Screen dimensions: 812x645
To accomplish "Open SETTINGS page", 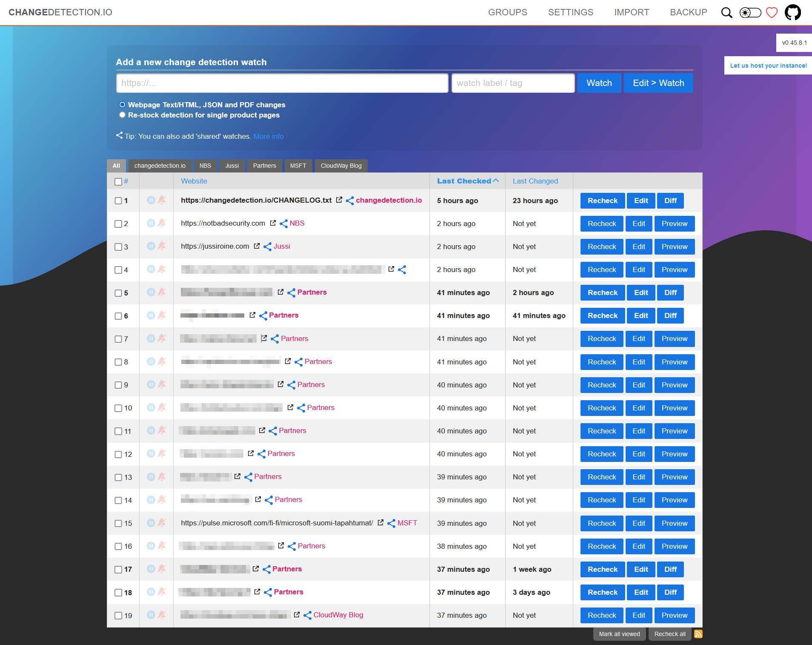I will click(x=571, y=12).
